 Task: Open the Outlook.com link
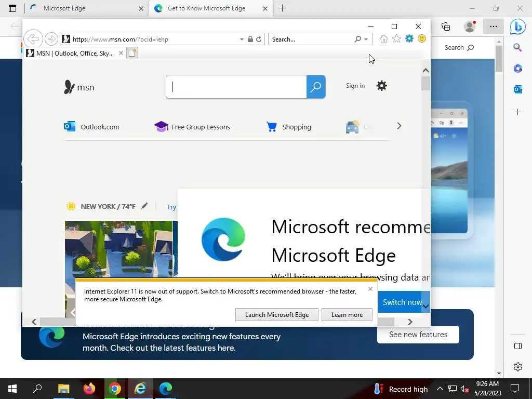click(91, 127)
